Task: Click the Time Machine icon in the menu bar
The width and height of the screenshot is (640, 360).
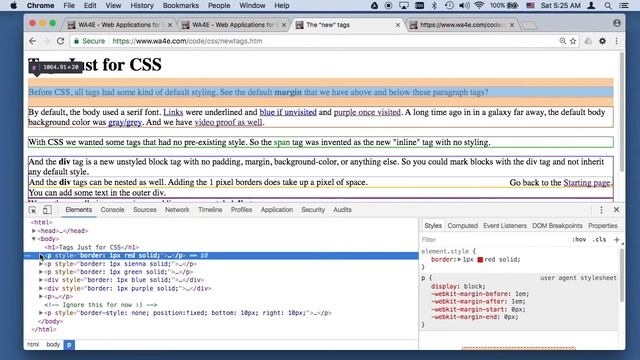Action: 449,5
